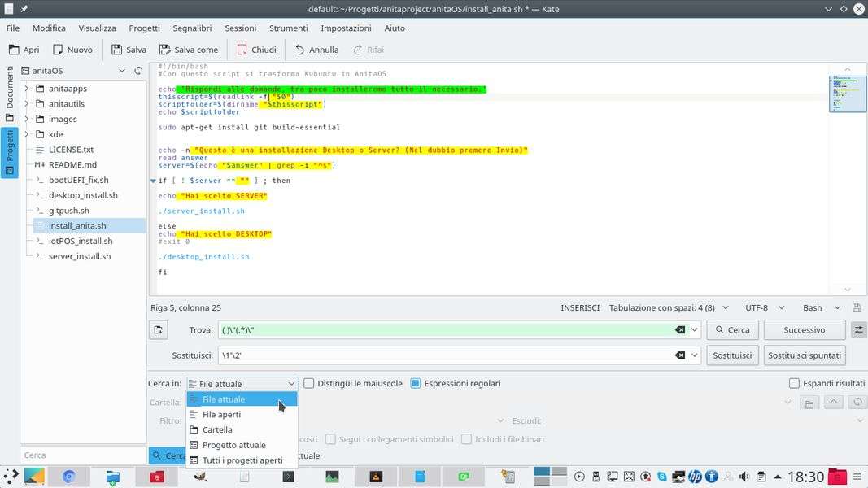Open the Strumenti menu
This screenshot has height=488, width=868.
(288, 28)
